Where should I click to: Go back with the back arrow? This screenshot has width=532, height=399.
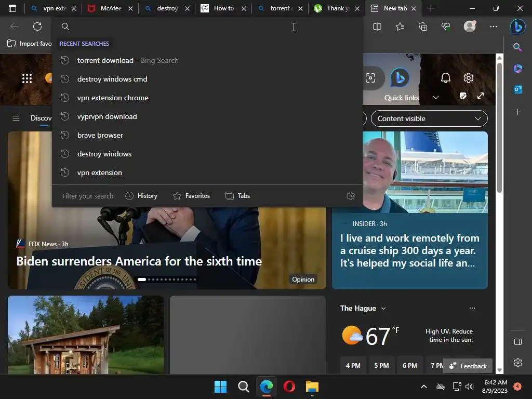[x=14, y=26]
